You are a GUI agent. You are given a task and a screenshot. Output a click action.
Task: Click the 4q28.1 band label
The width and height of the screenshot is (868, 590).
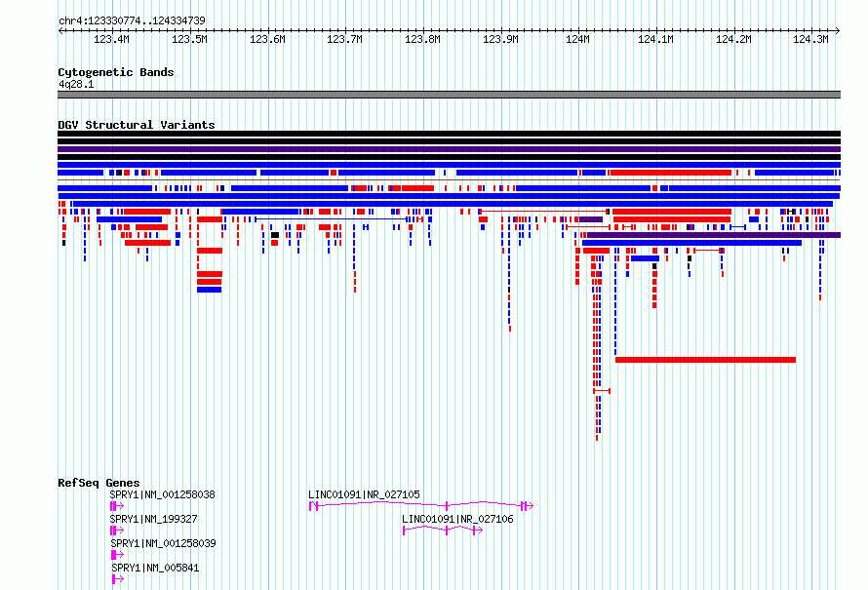76,84
